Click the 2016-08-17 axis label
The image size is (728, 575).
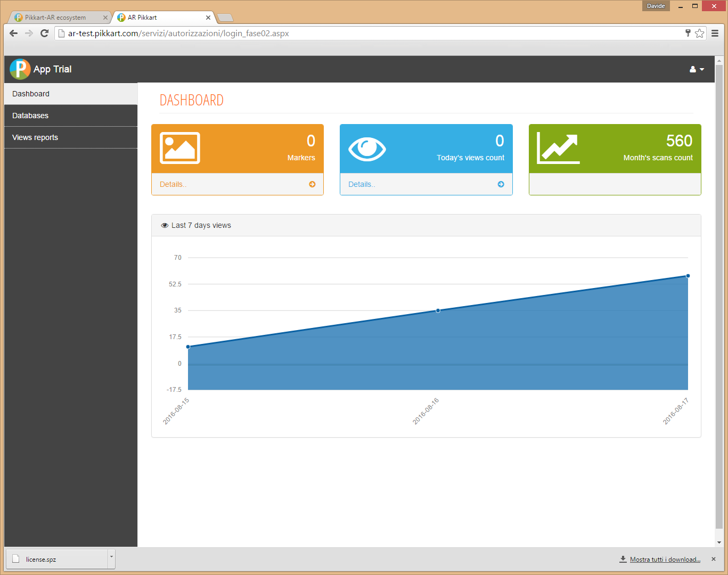tap(676, 411)
